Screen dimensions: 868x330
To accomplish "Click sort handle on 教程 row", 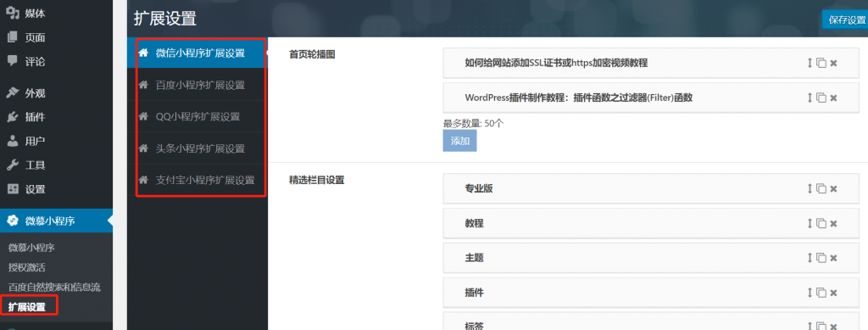I will tap(810, 224).
